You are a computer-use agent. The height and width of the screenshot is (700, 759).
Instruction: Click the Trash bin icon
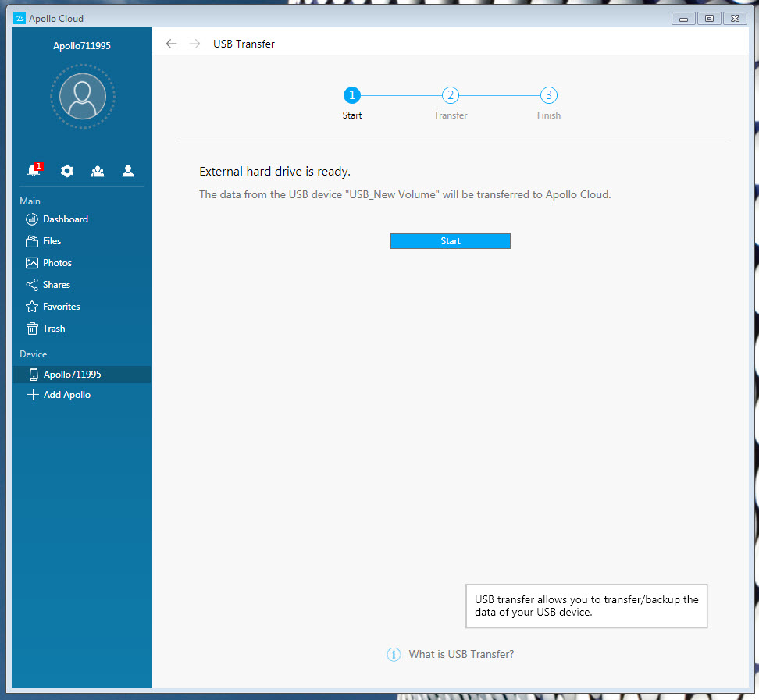coord(32,329)
